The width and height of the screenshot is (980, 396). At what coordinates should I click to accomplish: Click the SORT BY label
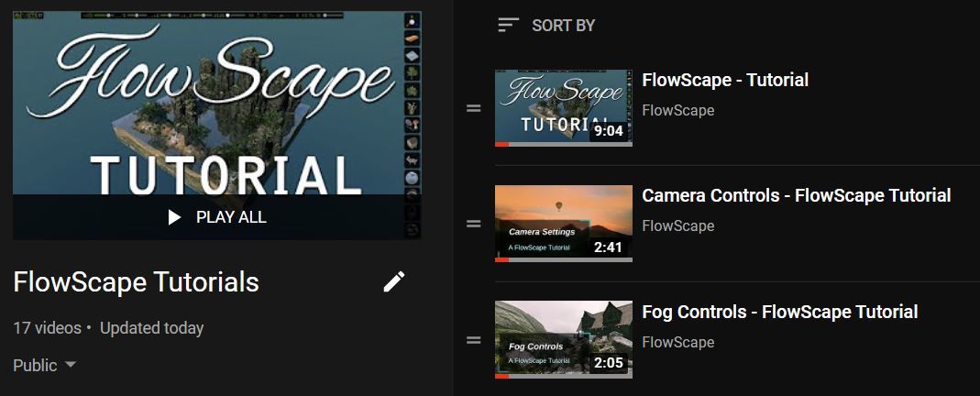pyautogui.click(x=563, y=26)
